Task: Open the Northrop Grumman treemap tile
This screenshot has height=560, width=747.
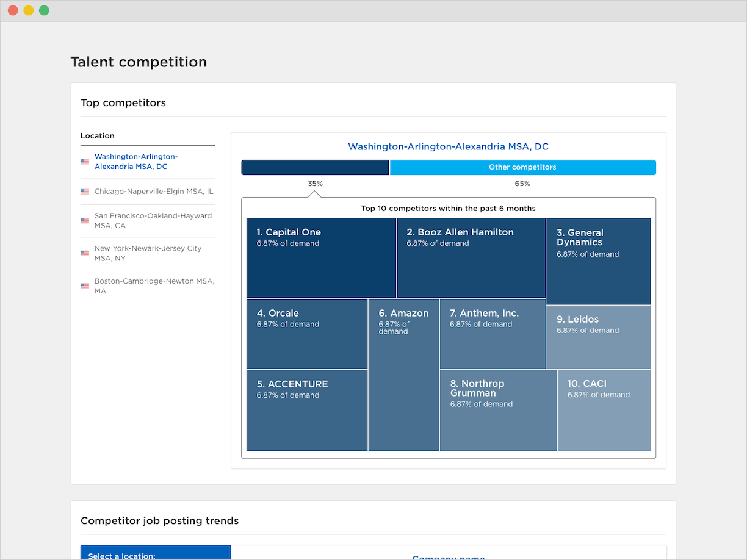Action: pyautogui.click(x=499, y=411)
